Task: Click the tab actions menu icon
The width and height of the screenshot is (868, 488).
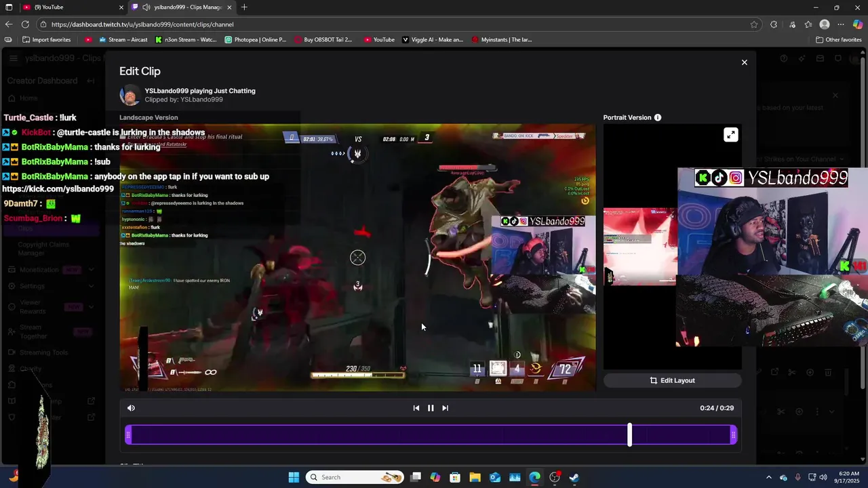Action: [7, 7]
